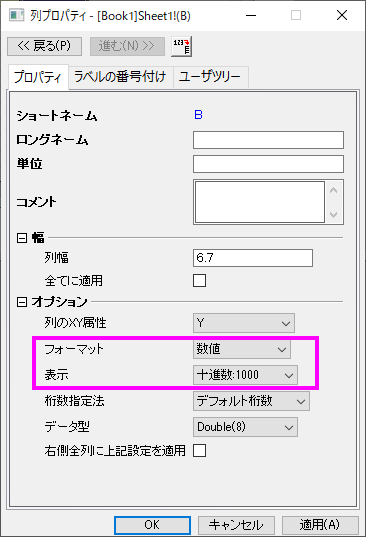Click the 列幅 value field

point(253,258)
